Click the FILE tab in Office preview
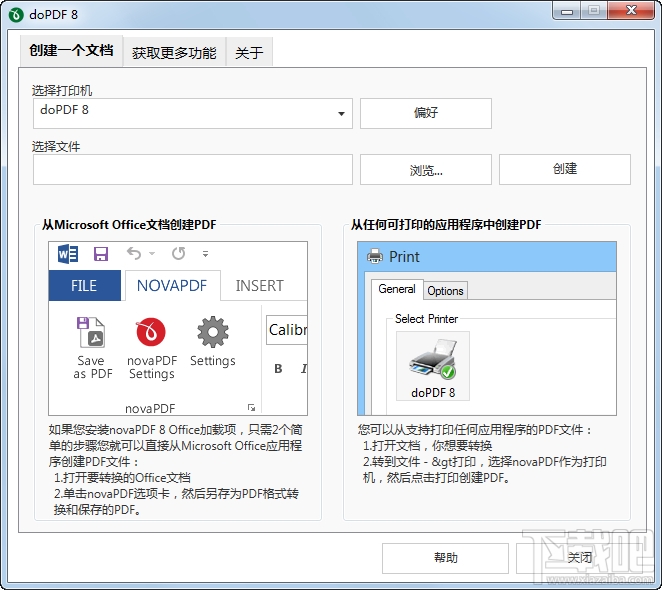The image size is (662, 590). [x=84, y=285]
